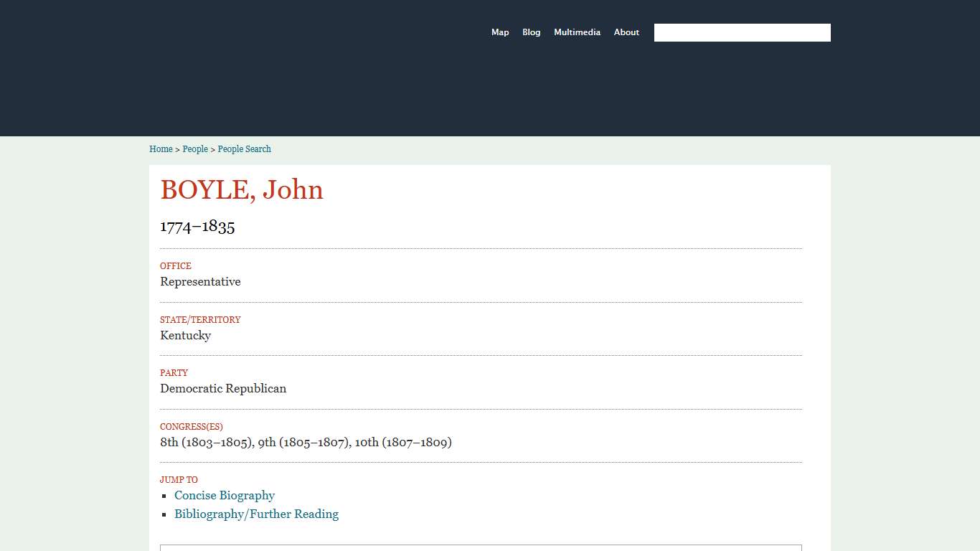980x551 pixels.
Task: Click the BOYLE, John page heading
Action: click(242, 189)
